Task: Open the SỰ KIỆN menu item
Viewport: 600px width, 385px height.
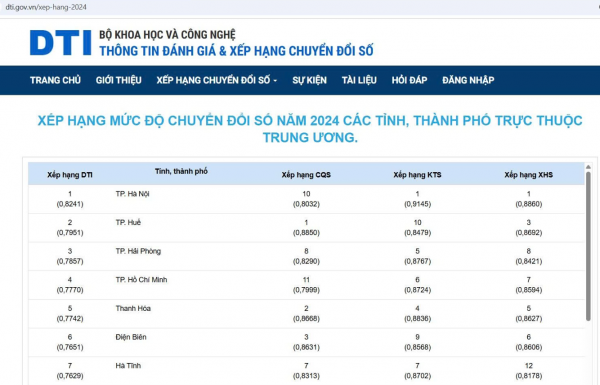Action: pyautogui.click(x=310, y=80)
